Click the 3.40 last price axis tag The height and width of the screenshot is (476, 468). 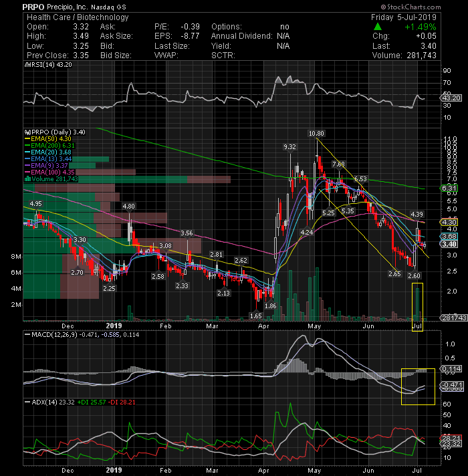coord(449,244)
